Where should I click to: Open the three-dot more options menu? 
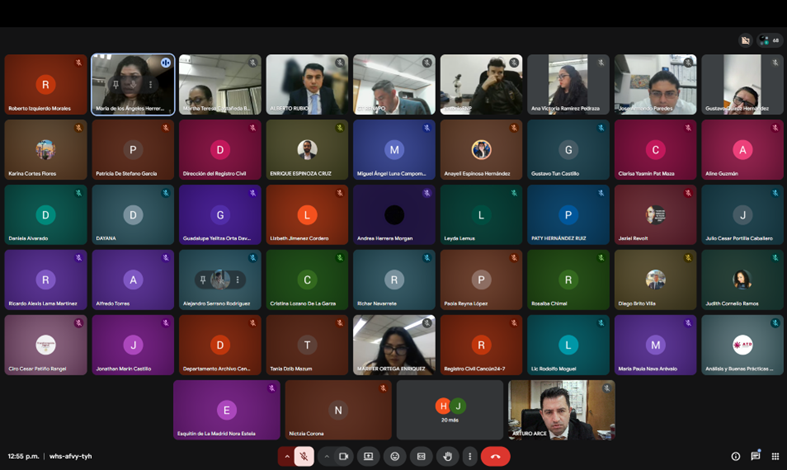coord(470,456)
